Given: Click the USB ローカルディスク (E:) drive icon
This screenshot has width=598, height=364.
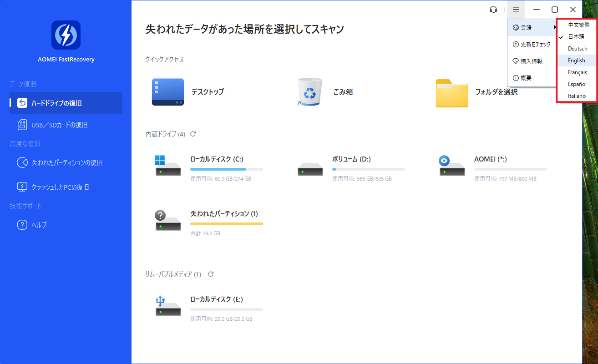Looking at the screenshot, I should (x=168, y=306).
